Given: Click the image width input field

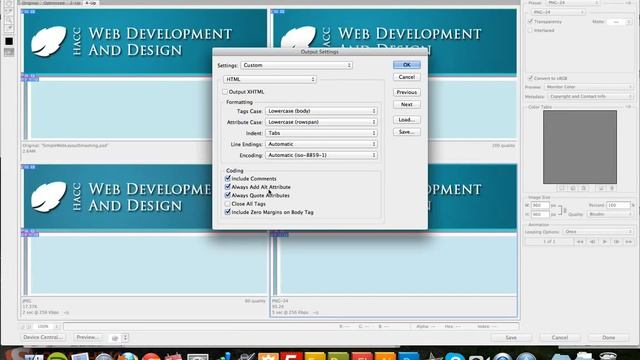Looking at the screenshot, I should [x=540, y=205].
